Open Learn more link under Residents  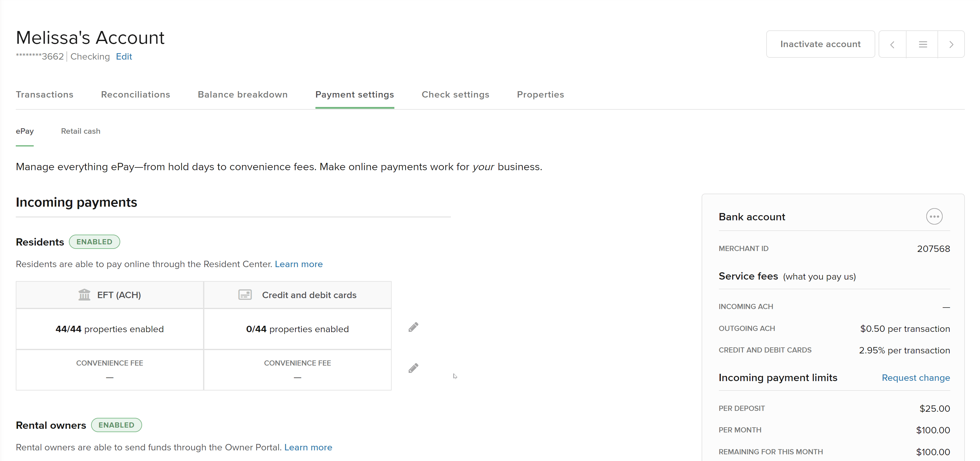tap(298, 264)
